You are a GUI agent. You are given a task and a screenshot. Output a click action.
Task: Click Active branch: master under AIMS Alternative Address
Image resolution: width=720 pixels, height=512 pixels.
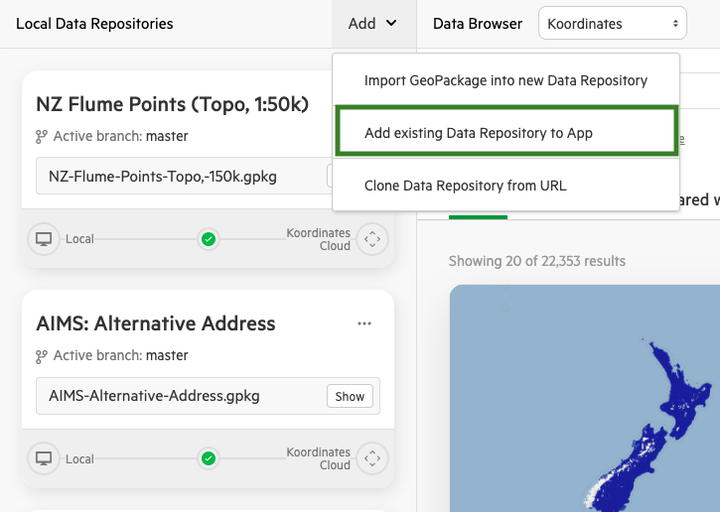121,355
